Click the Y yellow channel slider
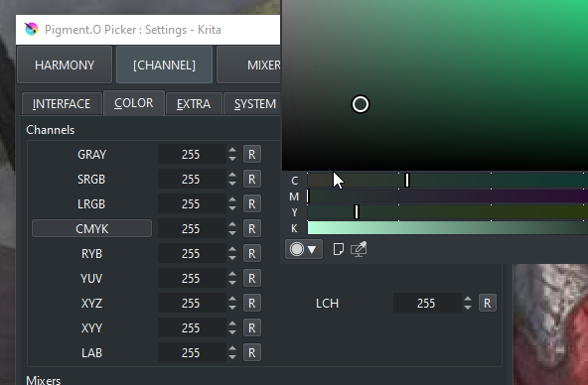Screen dimensions: 588x385 pos(447,212)
